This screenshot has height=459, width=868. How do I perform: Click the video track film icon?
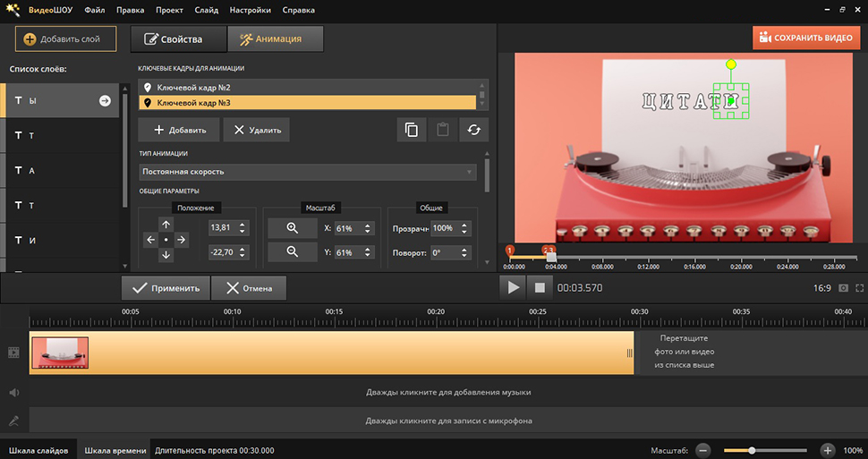13,353
